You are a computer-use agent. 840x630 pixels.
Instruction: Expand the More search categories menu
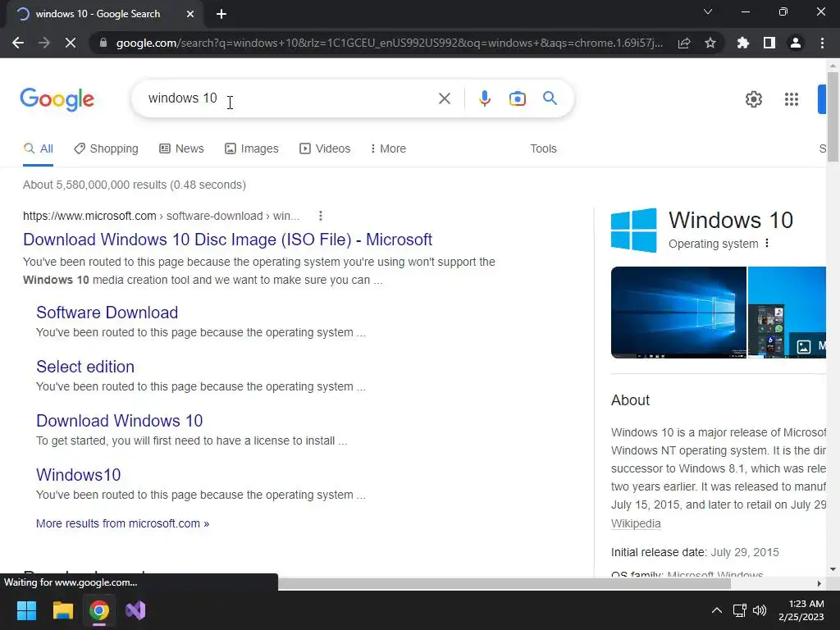pos(388,149)
